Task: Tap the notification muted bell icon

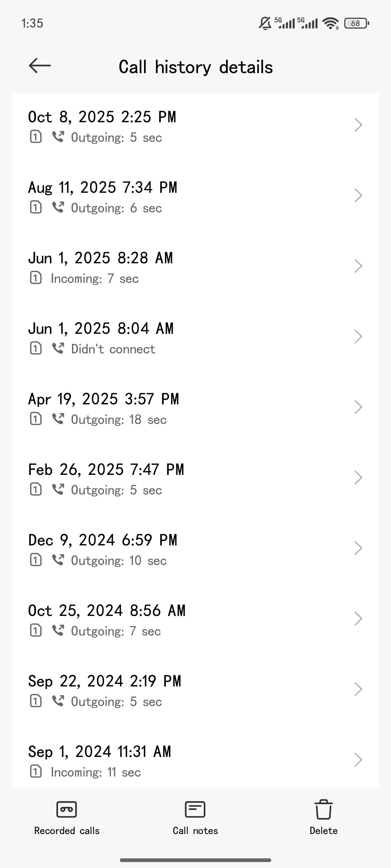Action: (x=265, y=24)
